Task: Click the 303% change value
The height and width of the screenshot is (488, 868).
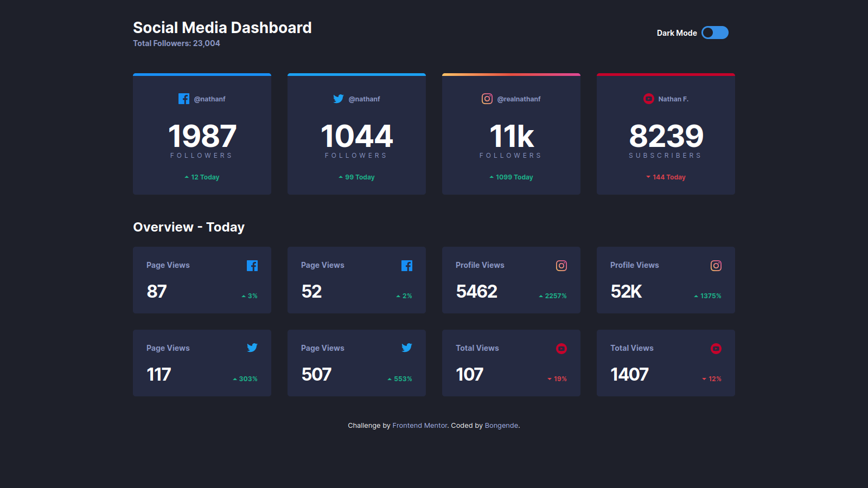Action: [248, 379]
